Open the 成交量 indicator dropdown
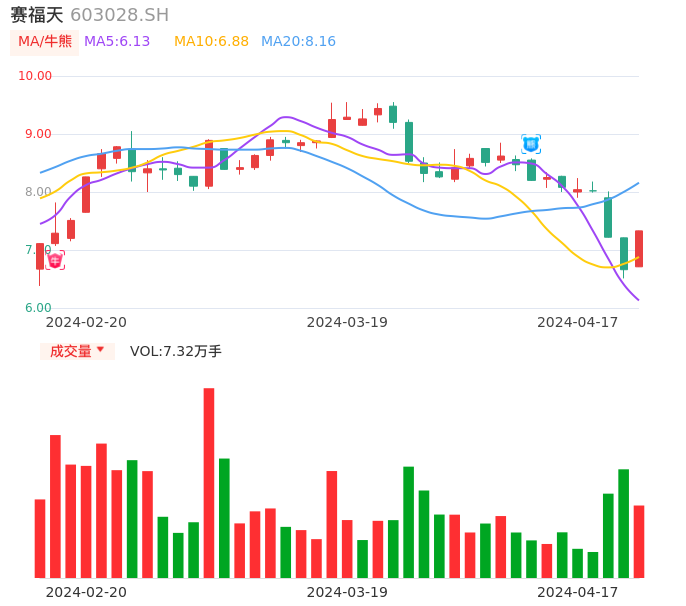Image resolution: width=686 pixels, height=606 pixels. pyautogui.click(x=77, y=351)
